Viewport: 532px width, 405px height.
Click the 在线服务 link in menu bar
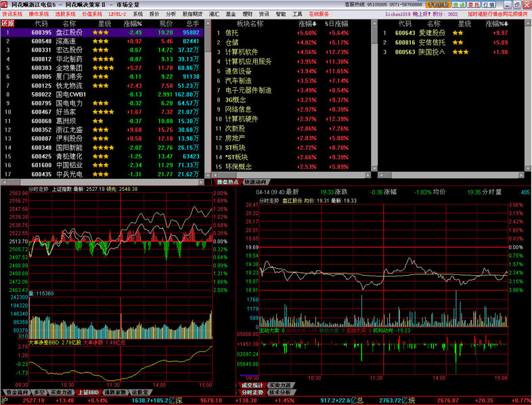coord(319,14)
